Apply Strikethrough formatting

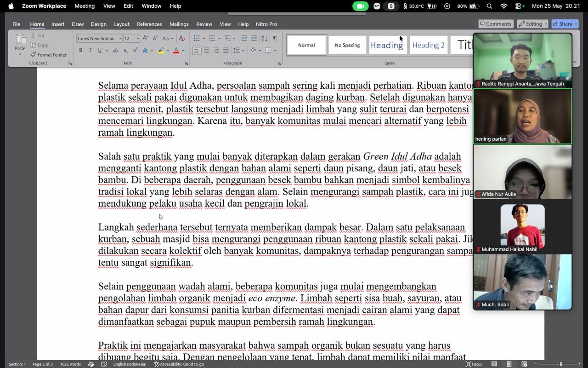pyautogui.click(x=115, y=51)
